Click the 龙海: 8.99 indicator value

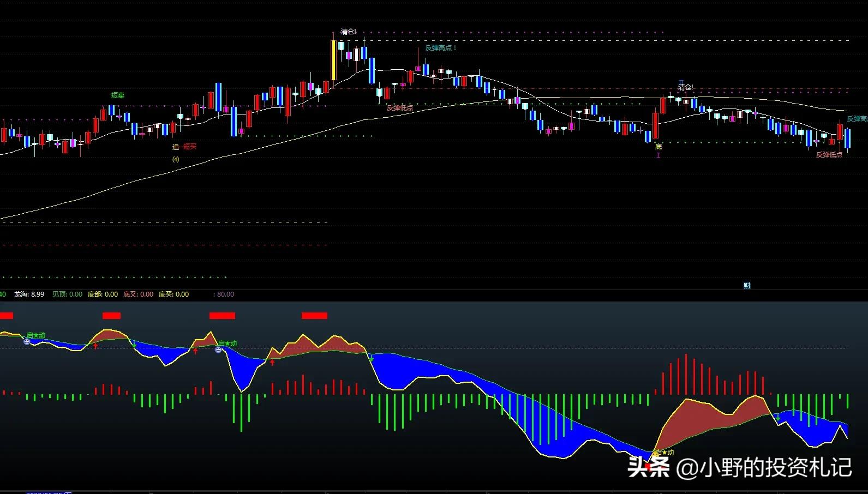(x=29, y=294)
